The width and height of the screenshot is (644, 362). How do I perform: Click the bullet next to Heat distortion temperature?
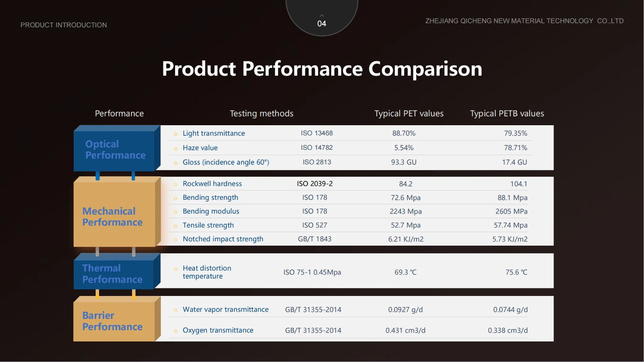[175, 269]
